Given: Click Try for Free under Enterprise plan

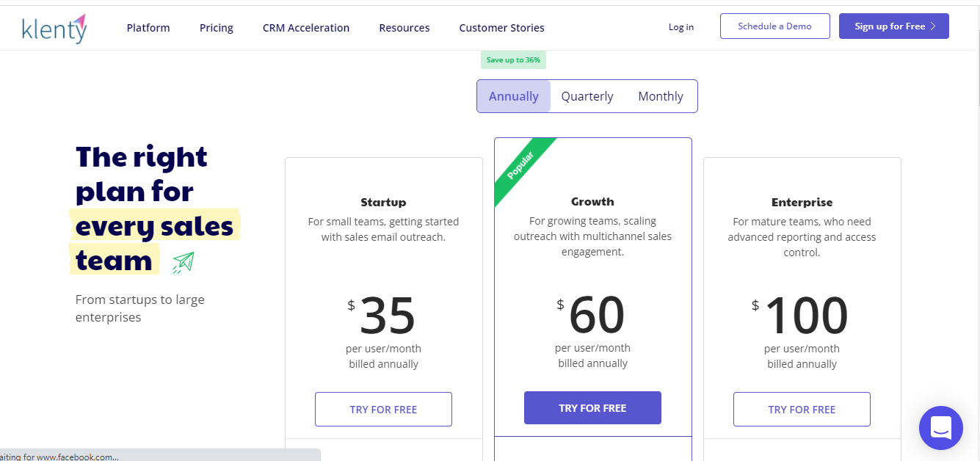Looking at the screenshot, I should coord(802,410).
